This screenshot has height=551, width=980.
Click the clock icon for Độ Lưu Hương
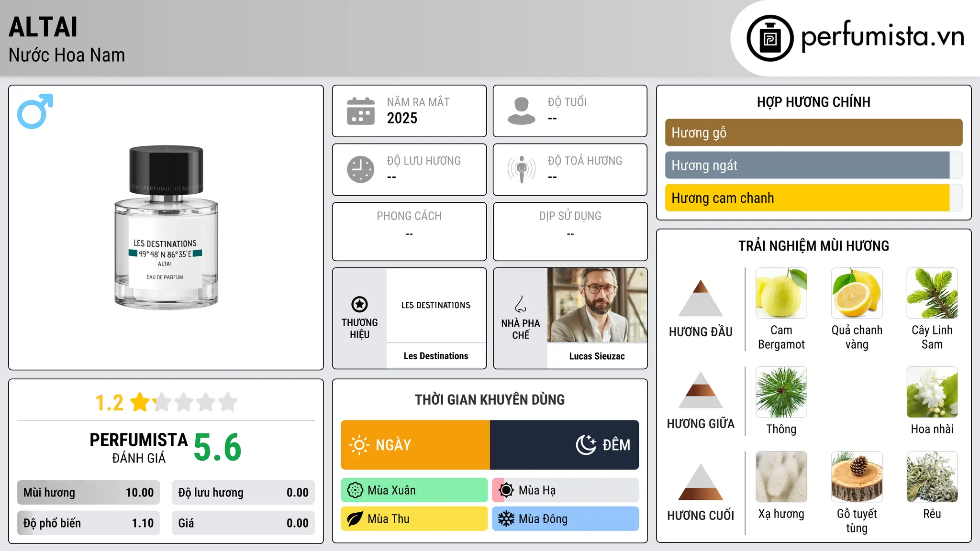click(x=361, y=169)
